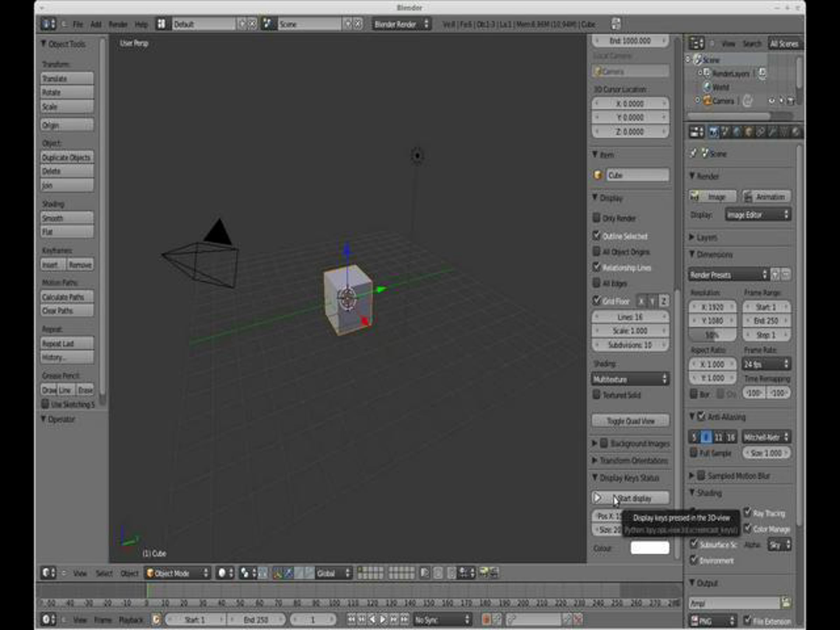
Task: Jump to the last frame of the timeline
Action: [405, 619]
